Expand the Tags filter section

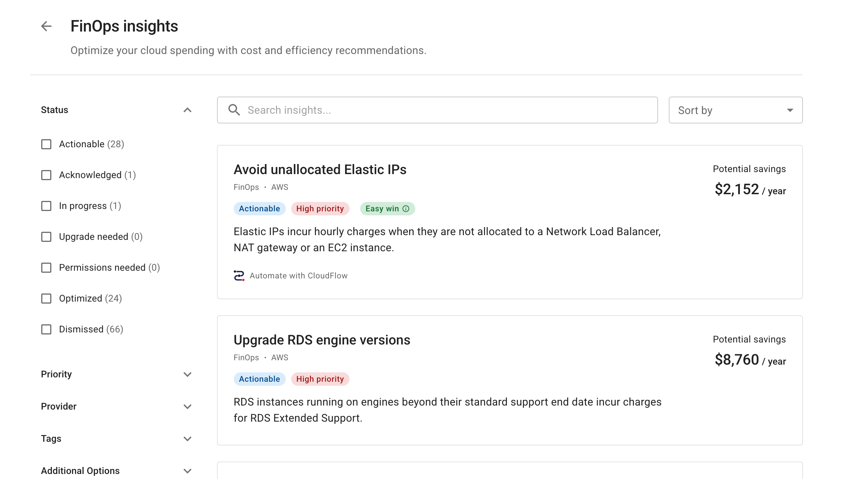(x=187, y=438)
